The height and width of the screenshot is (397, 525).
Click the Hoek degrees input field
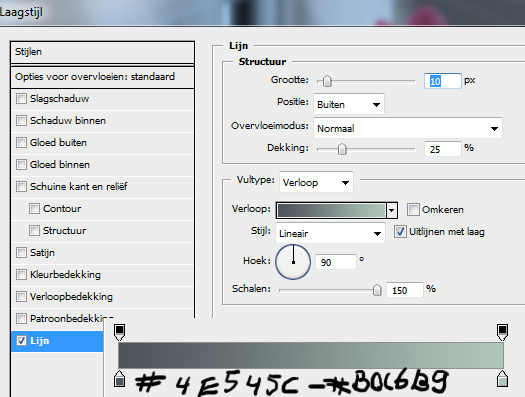click(x=336, y=262)
